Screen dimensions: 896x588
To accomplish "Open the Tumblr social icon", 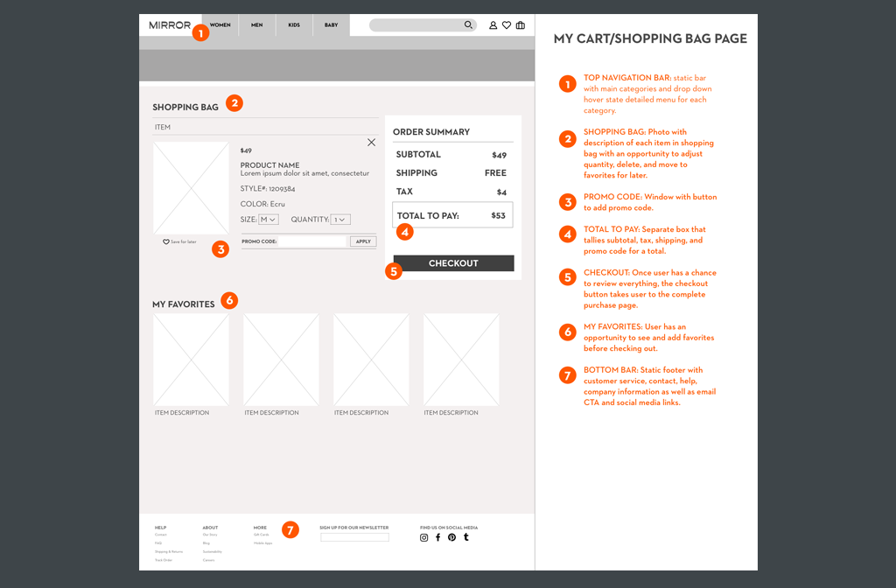I will tap(466, 537).
